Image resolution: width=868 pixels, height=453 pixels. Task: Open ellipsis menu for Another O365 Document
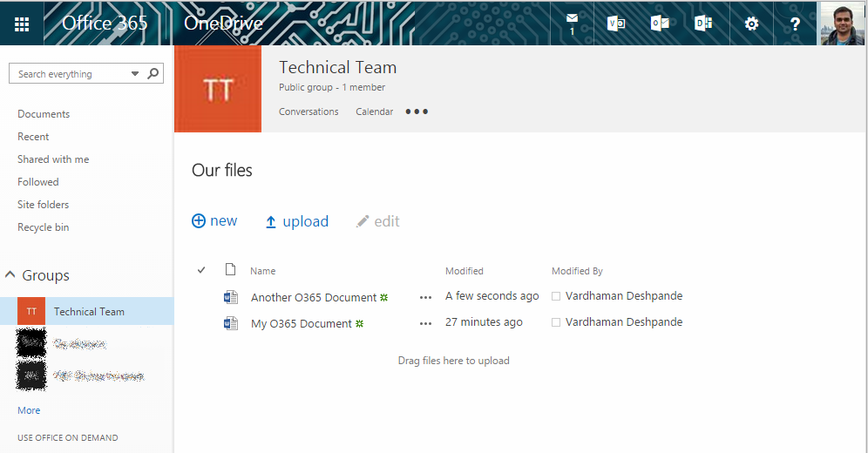[x=425, y=298]
